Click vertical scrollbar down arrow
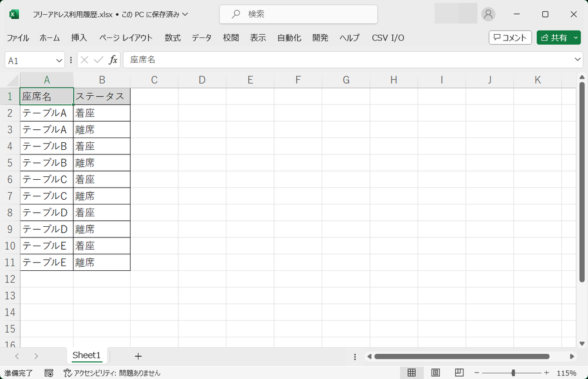Viewport: 588px width, 379px height. 582,343
